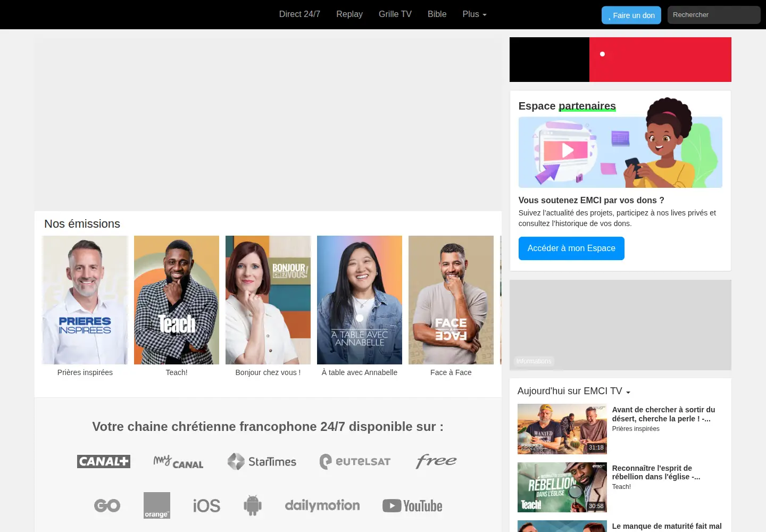This screenshot has width=766, height=532.
Task: Click Accéder à mon Espace button
Action: pyautogui.click(x=571, y=248)
